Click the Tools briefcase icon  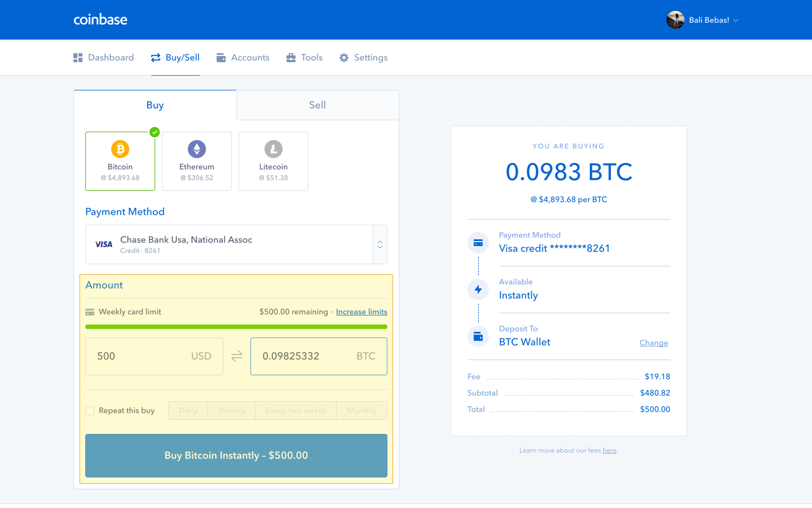291,58
